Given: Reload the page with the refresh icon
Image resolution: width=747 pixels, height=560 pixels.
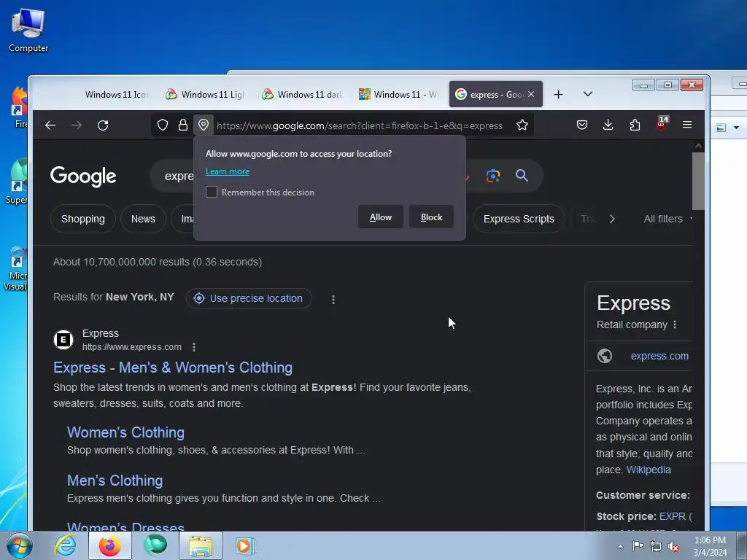Looking at the screenshot, I should tap(103, 125).
